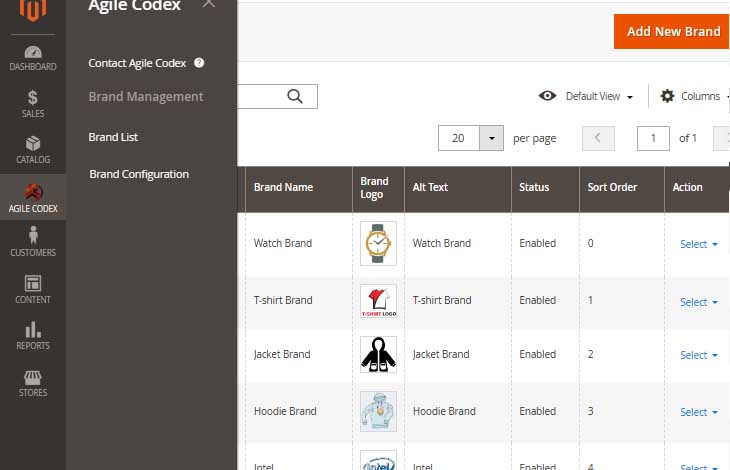Open the Catalog menu in sidebar
Screen dimensions: 730x470
tap(33, 150)
